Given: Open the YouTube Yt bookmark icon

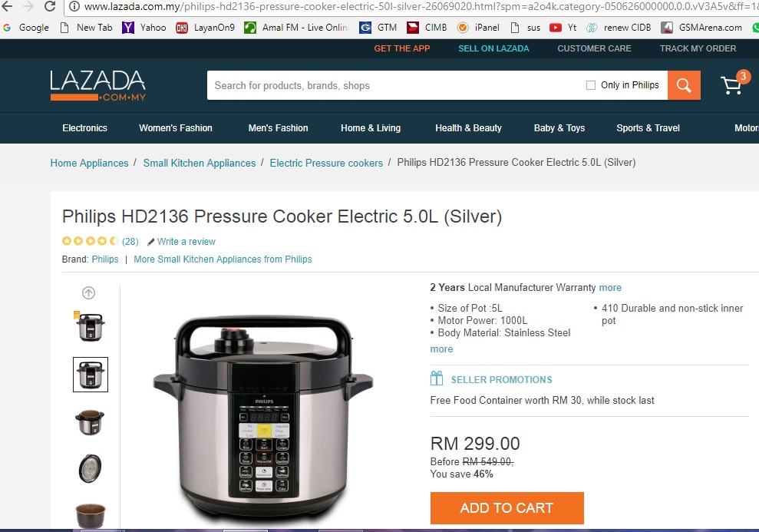Looking at the screenshot, I should click(x=555, y=28).
